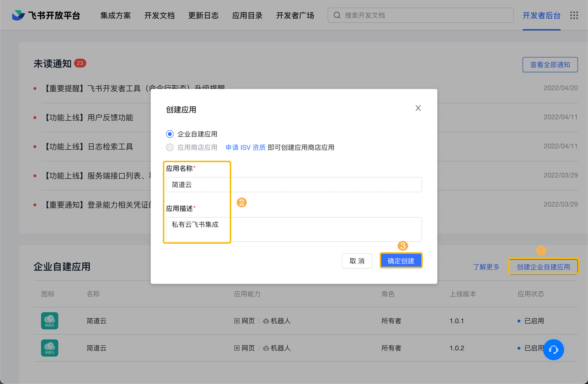This screenshot has height=384, width=588.
Task: Click the search magnifier icon
Action: 337,15
